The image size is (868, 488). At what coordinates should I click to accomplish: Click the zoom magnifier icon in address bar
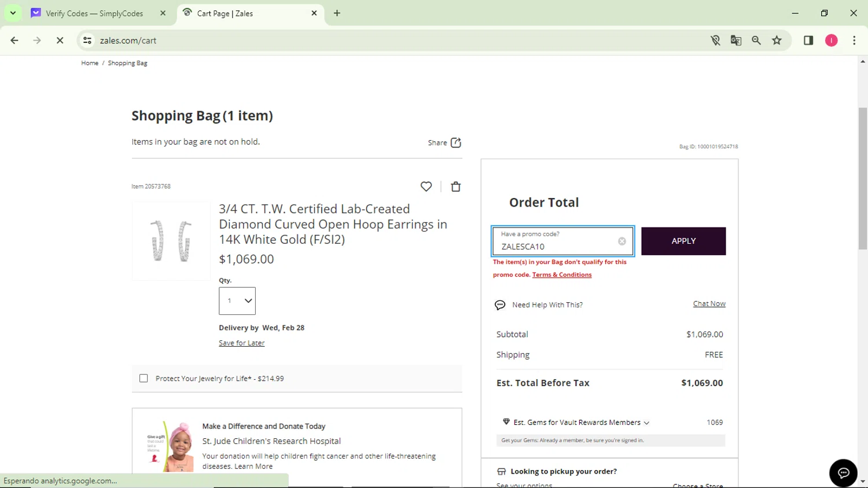pyautogui.click(x=756, y=41)
